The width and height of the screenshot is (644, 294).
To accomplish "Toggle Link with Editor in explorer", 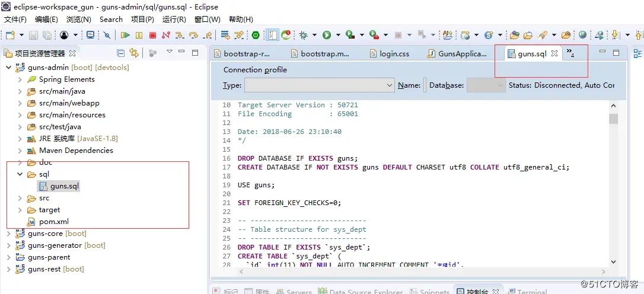I will point(134,53).
